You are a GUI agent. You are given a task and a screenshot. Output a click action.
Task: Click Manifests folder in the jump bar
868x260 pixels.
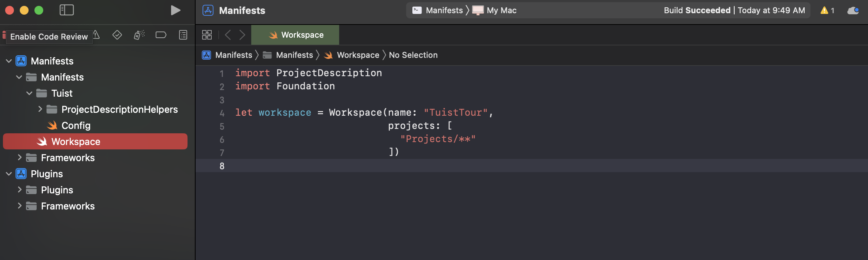click(288, 55)
